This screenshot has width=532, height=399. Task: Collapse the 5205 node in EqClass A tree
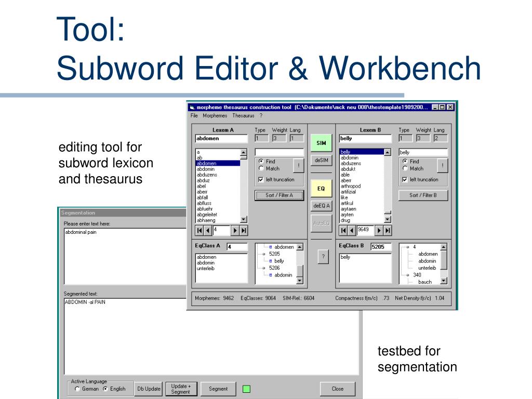coord(263,254)
